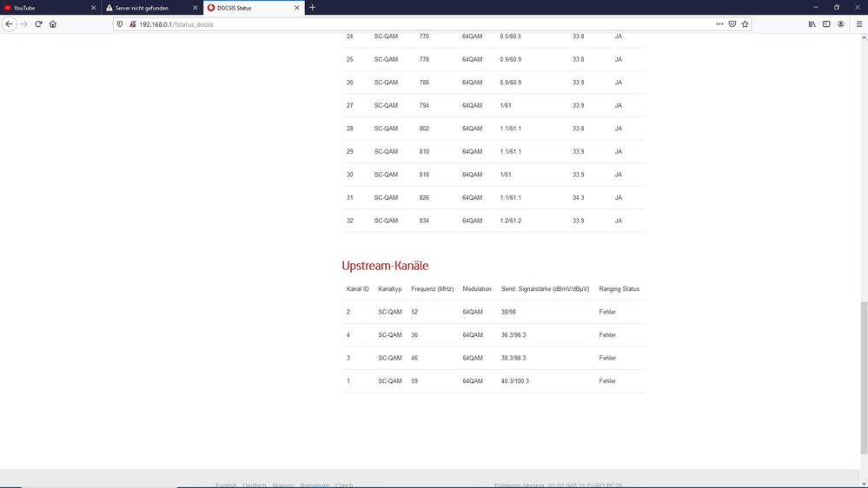Click downstream frequency 786 in row 26
This screenshot has width=868, height=488.
click(x=424, y=82)
